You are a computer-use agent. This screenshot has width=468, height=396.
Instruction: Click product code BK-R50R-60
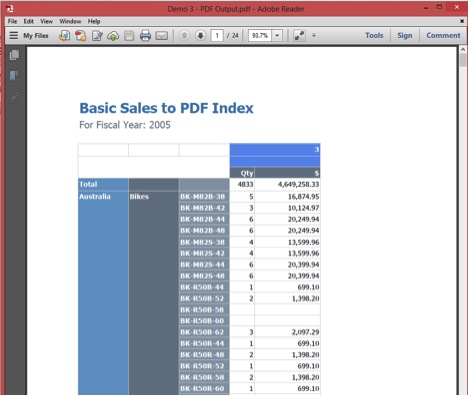[202, 389]
